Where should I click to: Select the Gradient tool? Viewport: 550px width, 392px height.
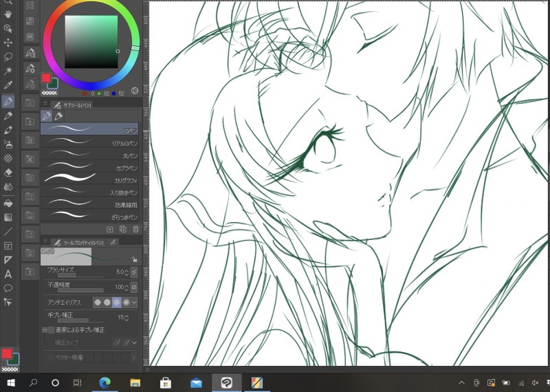8,217
